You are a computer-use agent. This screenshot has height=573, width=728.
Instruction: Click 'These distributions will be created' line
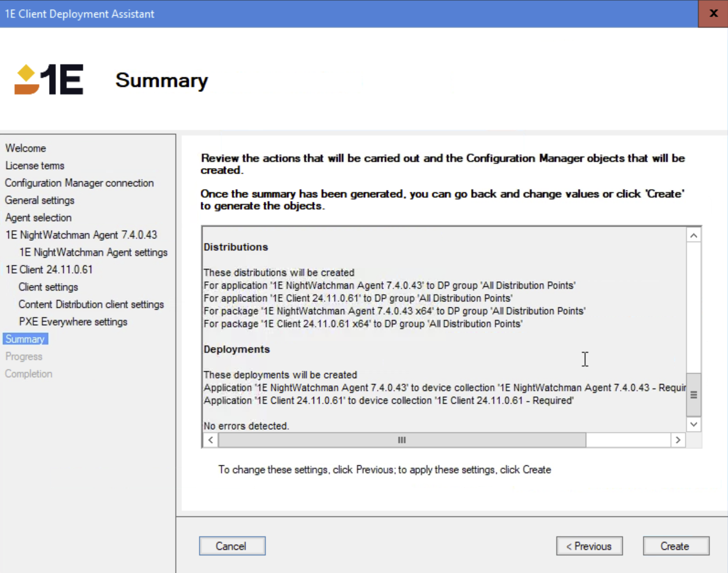click(x=279, y=272)
